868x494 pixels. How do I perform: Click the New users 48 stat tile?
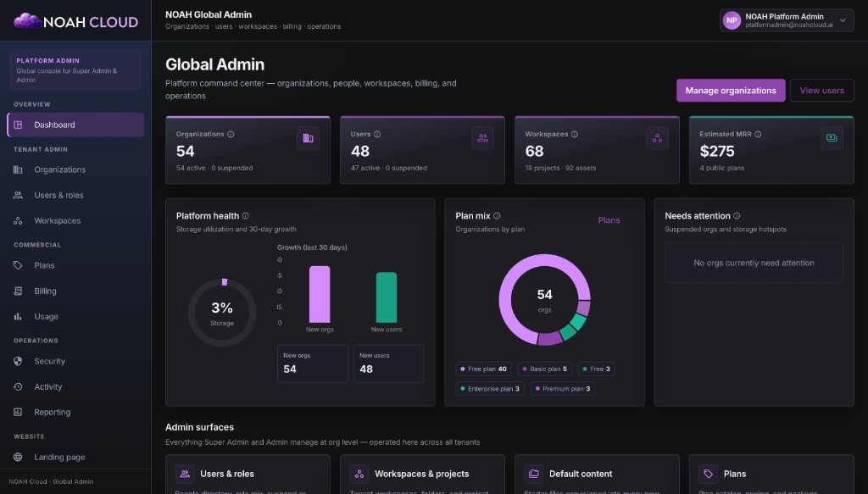388,364
